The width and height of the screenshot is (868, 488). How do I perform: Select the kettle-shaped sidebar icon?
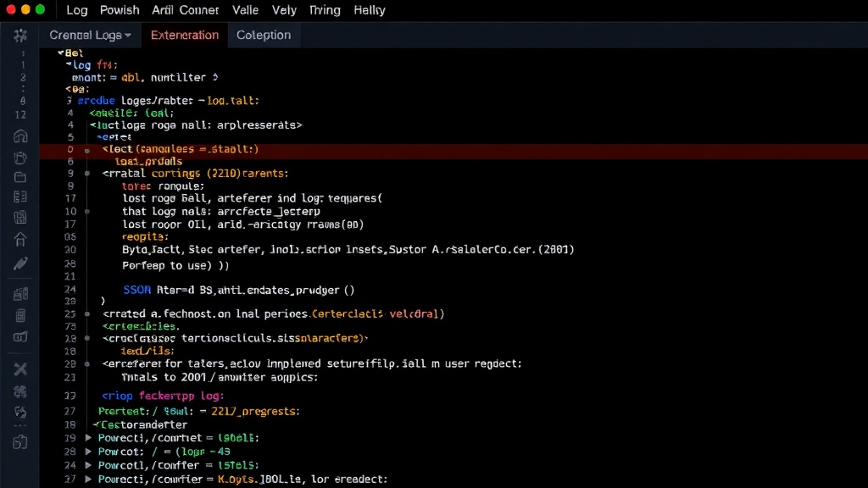pos(20,158)
